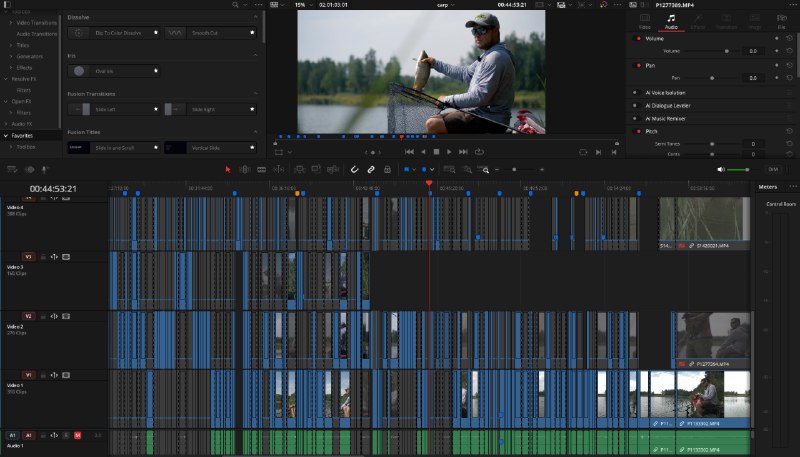The height and width of the screenshot is (457, 800).
Task: Toggle the Pan section enable switch
Action: pos(637,65)
